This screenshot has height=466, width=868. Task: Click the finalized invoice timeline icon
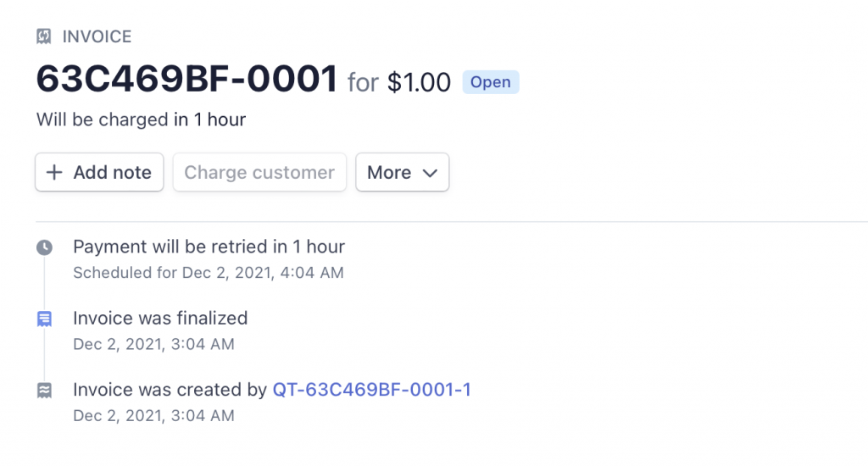[44, 319]
